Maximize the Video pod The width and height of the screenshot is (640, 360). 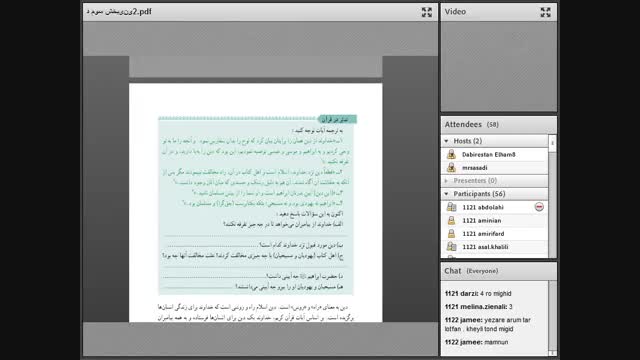545,12
